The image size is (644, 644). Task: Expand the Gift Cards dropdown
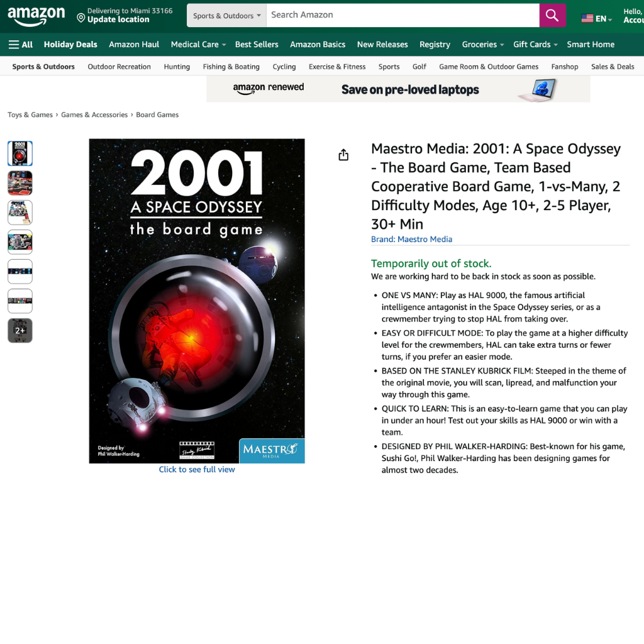pyautogui.click(x=535, y=45)
